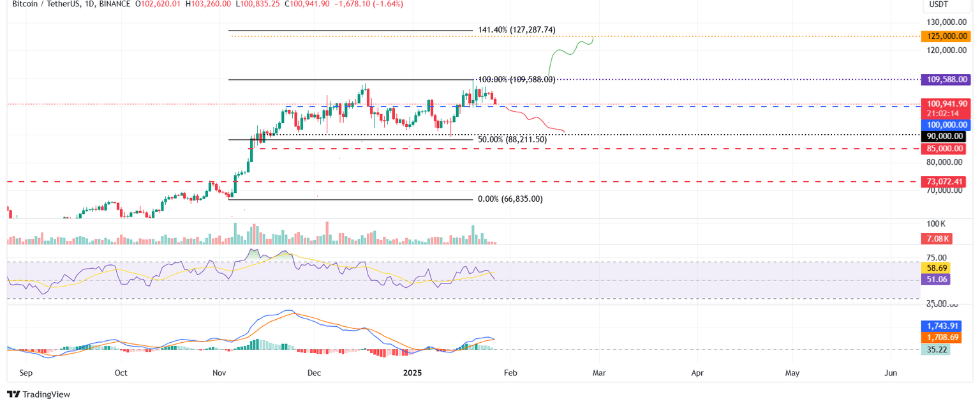Select the red 85,000.00 price label
The image size is (980, 406).
(944, 149)
